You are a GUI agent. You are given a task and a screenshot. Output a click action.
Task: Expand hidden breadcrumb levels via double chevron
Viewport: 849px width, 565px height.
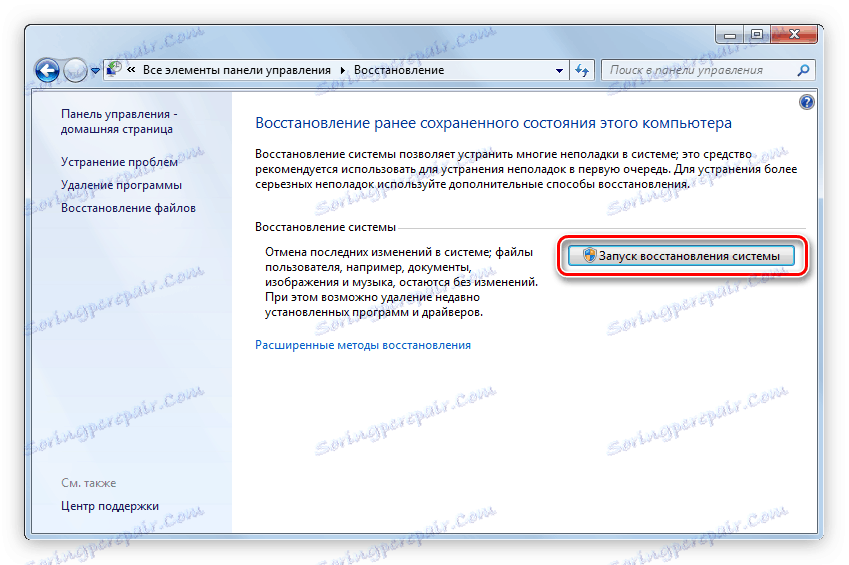(x=131, y=69)
